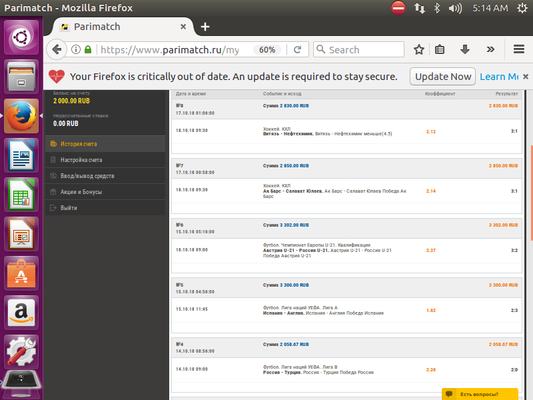Click the green padlock security icon
Screen dimensions: 533x400
coord(88,50)
